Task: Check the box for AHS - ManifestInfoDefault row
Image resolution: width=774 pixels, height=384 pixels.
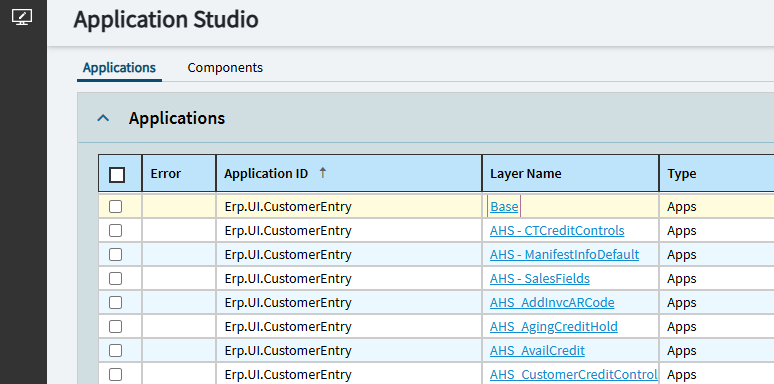Action: tap(116, 254)
